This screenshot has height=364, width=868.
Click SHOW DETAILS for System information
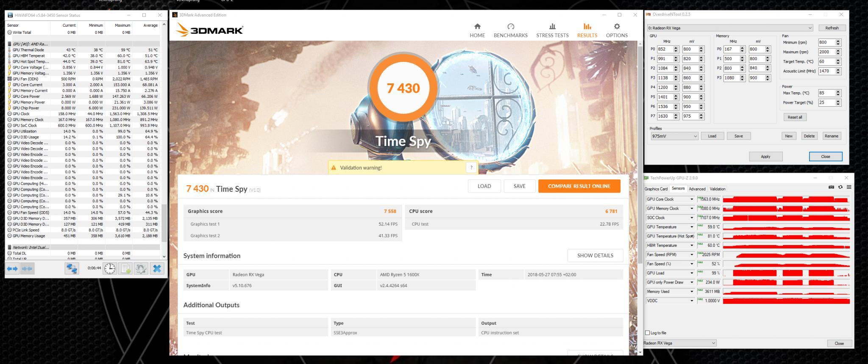pyautogui.click(x=595, y=256)
